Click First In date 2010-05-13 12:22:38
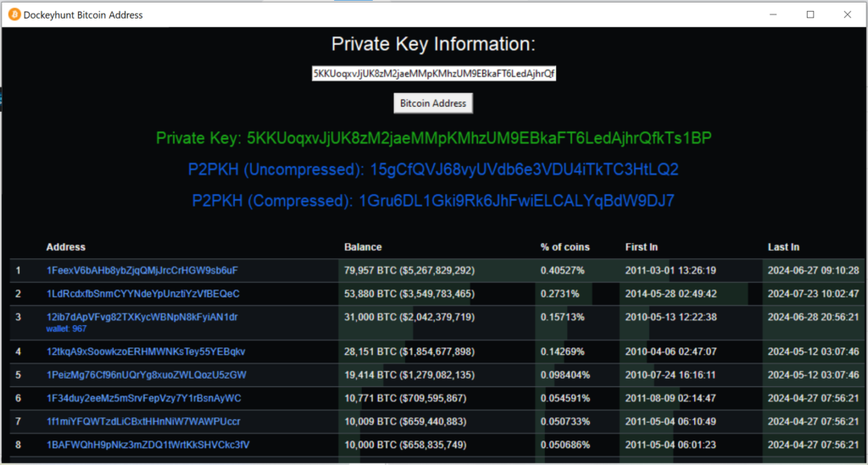The height and width of the screenshot is (465, 868). click(x=671, y=317)
